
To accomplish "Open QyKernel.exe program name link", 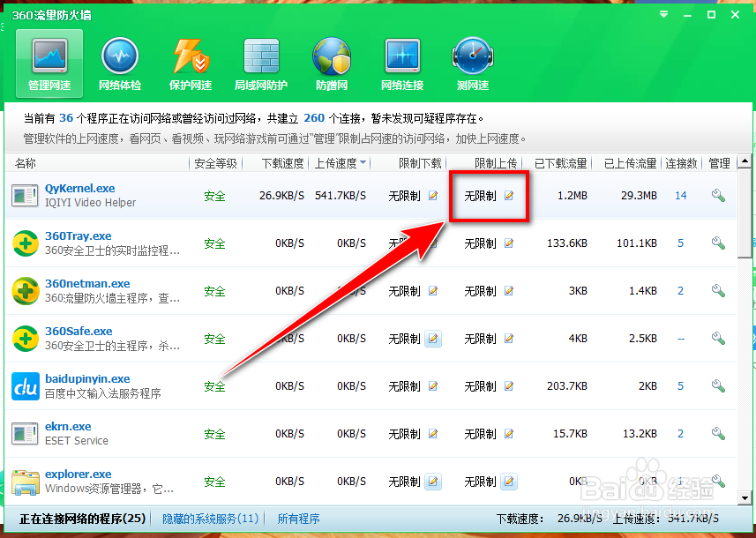I will coord(80,189).
